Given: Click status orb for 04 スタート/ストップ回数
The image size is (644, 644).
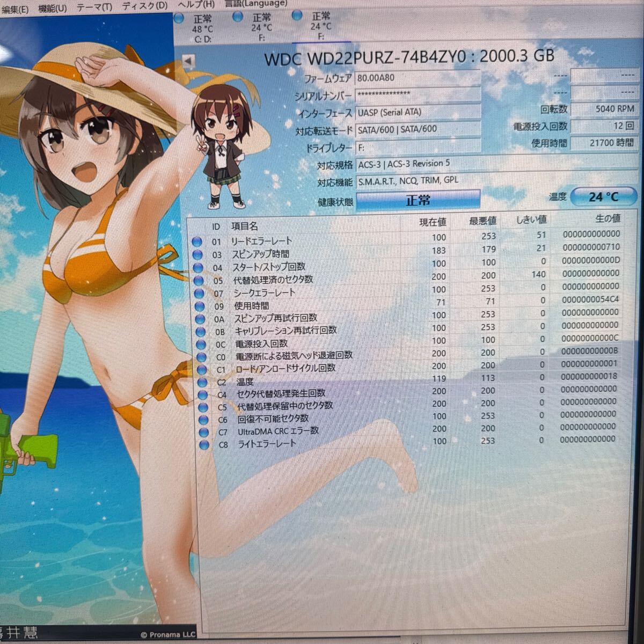Looking at the screenshot, I should click(198, 267).
